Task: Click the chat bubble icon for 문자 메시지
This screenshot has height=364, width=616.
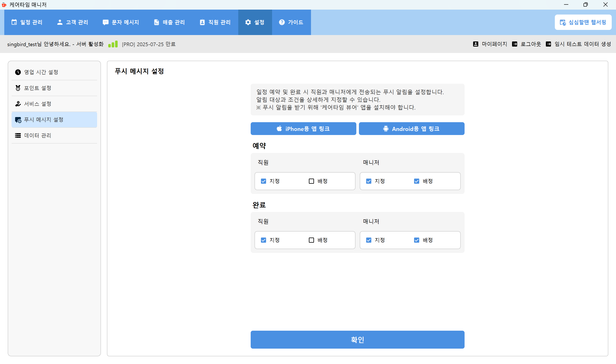Action: [106, 22]
